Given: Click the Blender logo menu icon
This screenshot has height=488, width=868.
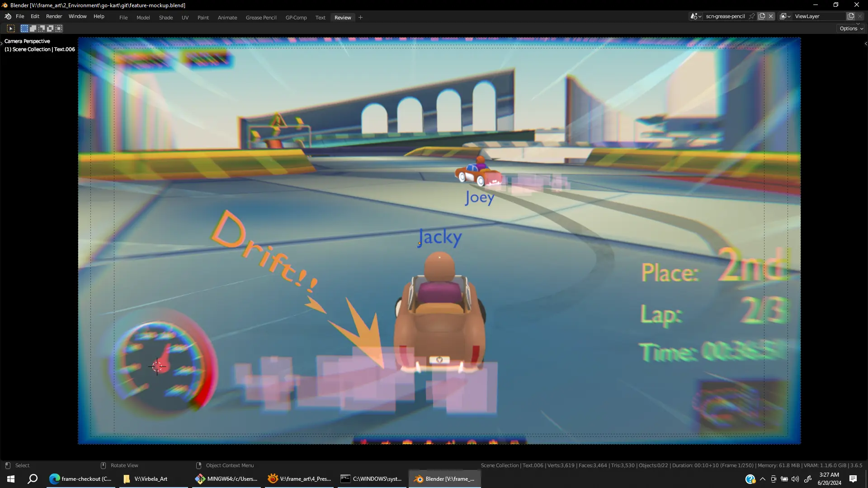Looking at the screenshot, I should tap(8, 16).
